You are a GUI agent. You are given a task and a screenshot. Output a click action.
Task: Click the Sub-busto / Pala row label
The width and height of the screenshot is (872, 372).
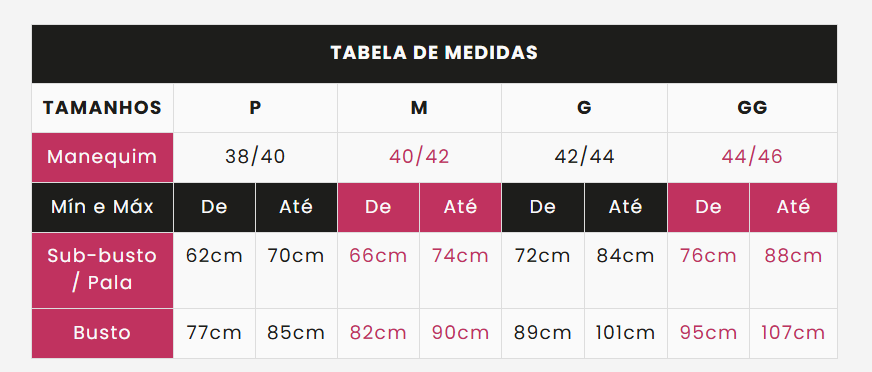[x=102, y=270]
